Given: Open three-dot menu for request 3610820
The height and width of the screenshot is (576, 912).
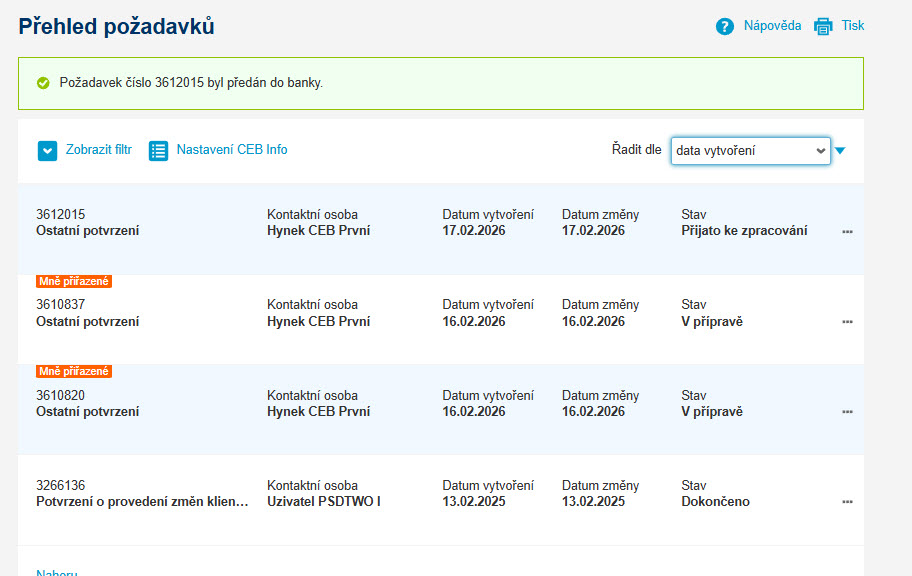Looking at the screenshot, I should coord(847,412).
